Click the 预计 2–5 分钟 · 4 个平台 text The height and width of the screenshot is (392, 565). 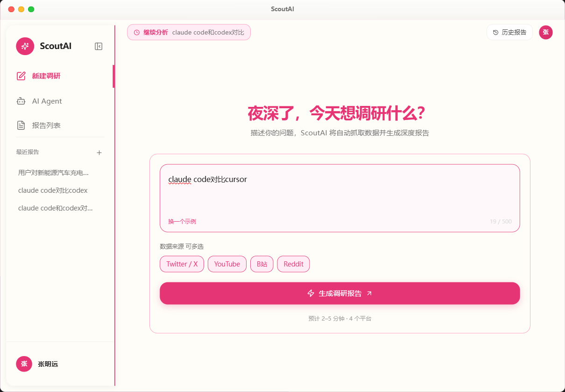tap(340, 319)
